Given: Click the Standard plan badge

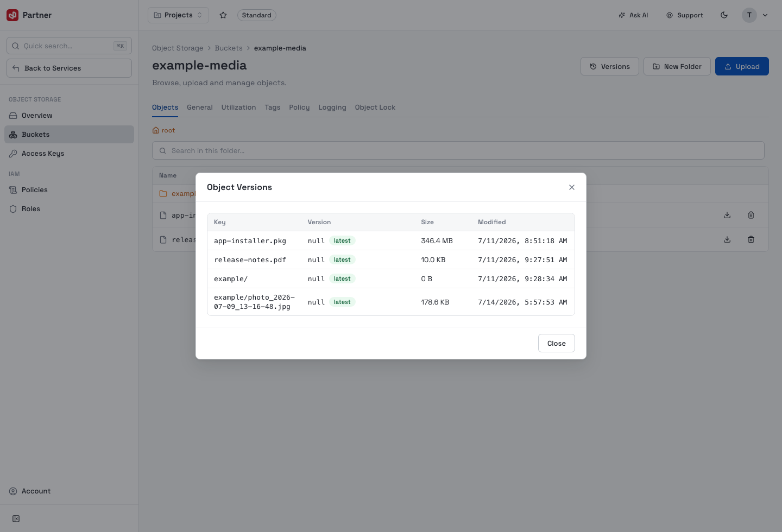Looking at the screenshot, I should (x=256, y=15).
